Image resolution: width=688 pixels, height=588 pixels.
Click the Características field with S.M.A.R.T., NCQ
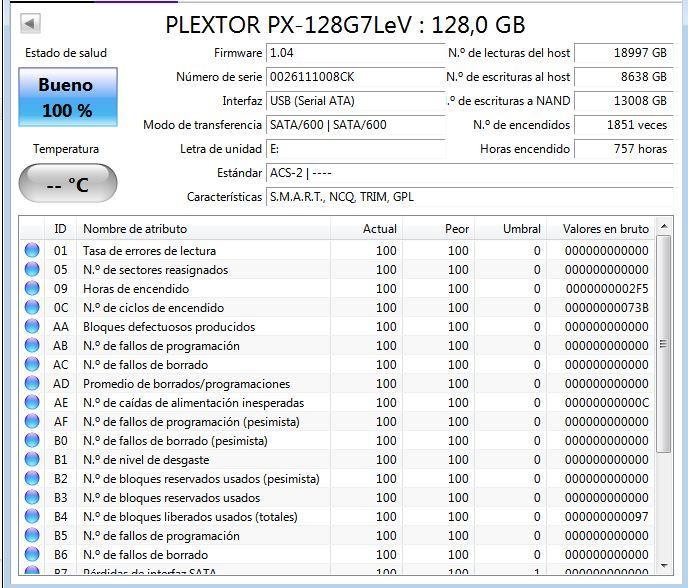pyautogui.click(x=469, y=197)
